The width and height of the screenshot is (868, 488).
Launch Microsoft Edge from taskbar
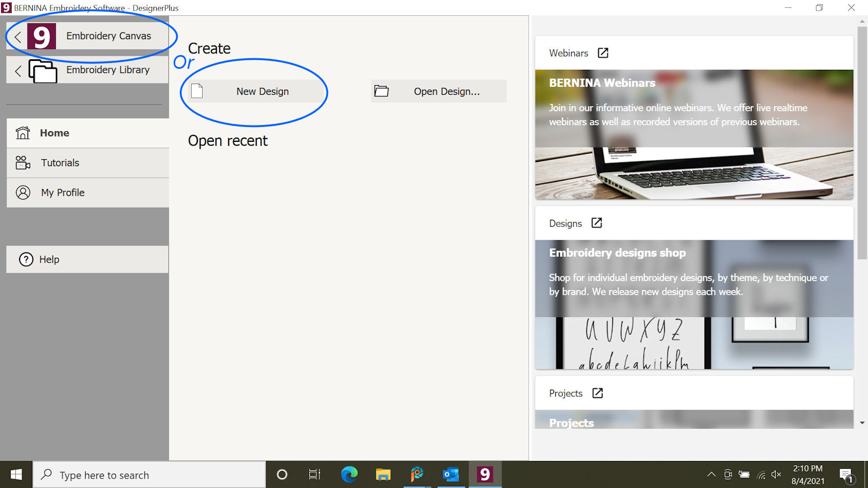(349, 475)
